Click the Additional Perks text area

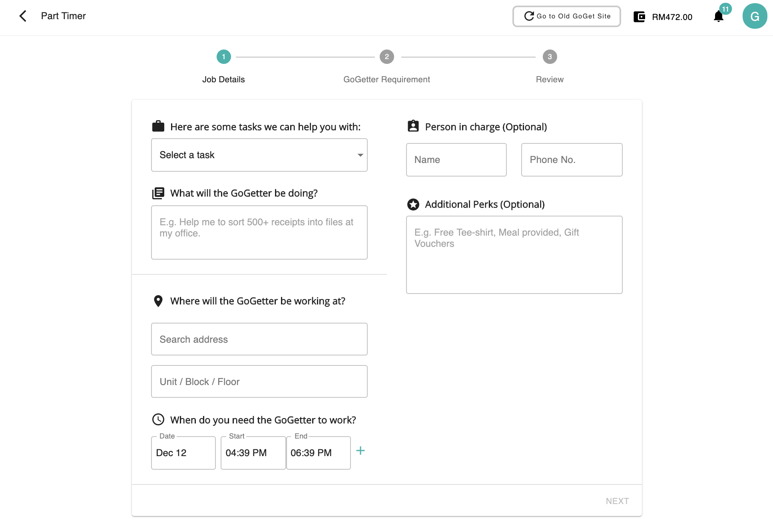(514, 255)
